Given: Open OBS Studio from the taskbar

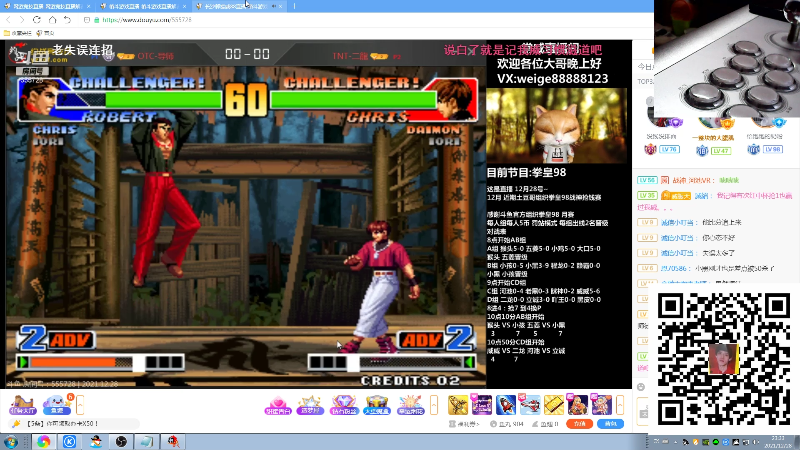Looking at the screenshot, I should pyautogui.click(x=121, y=442).
